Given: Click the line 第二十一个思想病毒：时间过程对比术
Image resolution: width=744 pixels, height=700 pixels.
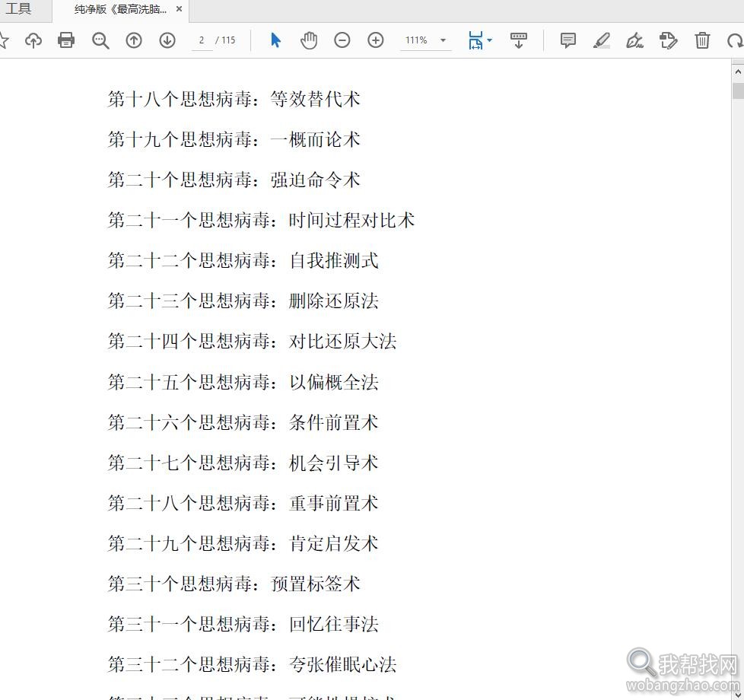Looking at the screenshot, I should [261, 220].
